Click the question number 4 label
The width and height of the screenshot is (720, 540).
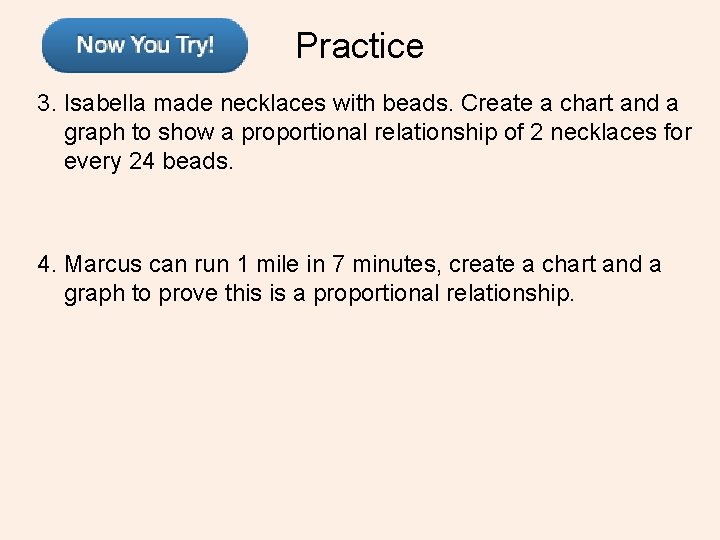coord(46,264)
